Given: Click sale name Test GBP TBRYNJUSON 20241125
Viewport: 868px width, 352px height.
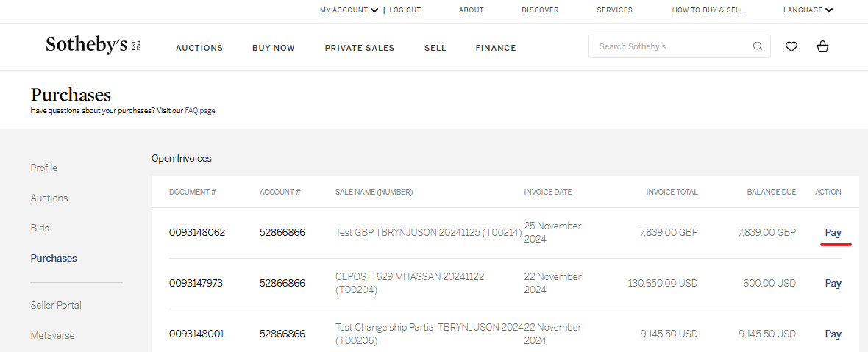Looking at the screenshot, I should point(429,233).
